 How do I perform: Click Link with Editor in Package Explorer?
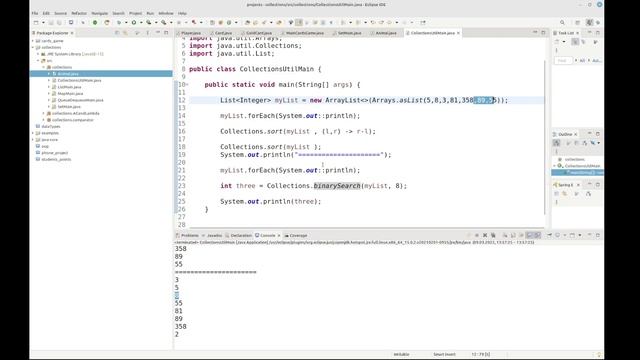tap(125, 33)
